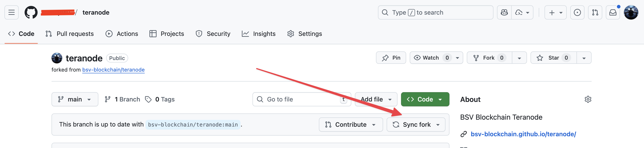Open the Sync fork dropdown
The width and height of the screenshot is (644, 148).
416,125
